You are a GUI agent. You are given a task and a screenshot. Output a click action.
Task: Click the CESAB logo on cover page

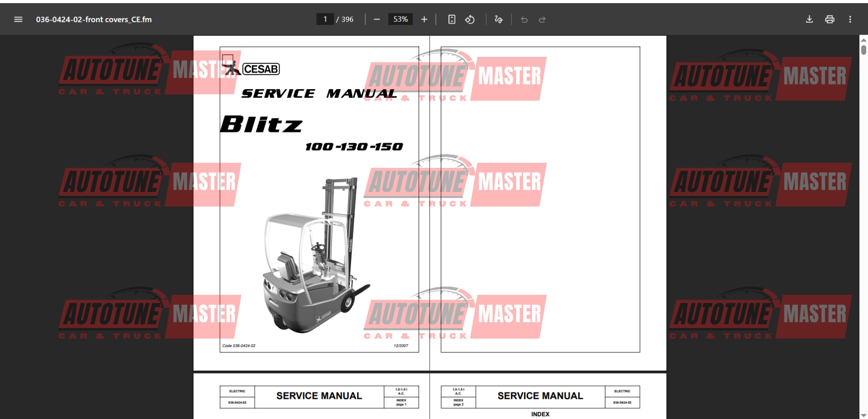[x=260, y=69]
